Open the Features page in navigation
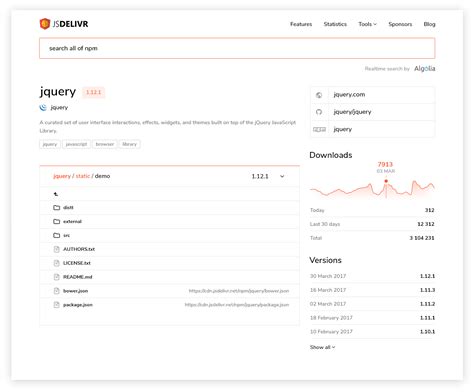The height and width of the screenshot is (392, 474). coord(301,24)
